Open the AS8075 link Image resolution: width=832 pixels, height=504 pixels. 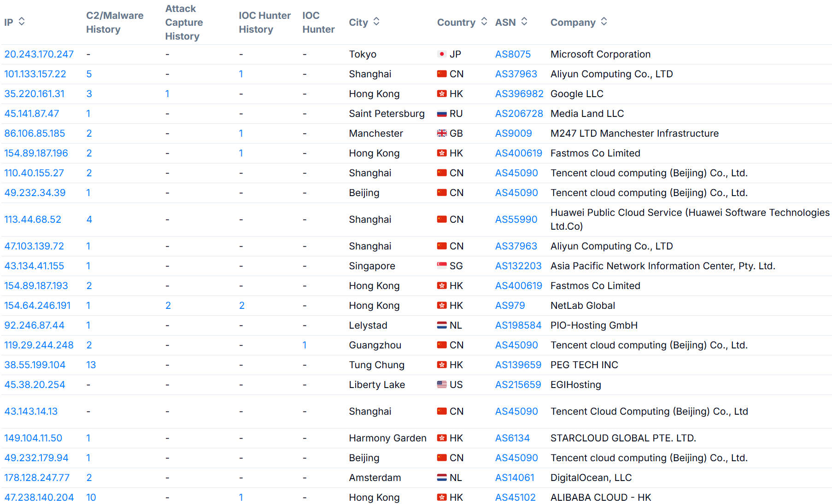click(x=512, y=54)
